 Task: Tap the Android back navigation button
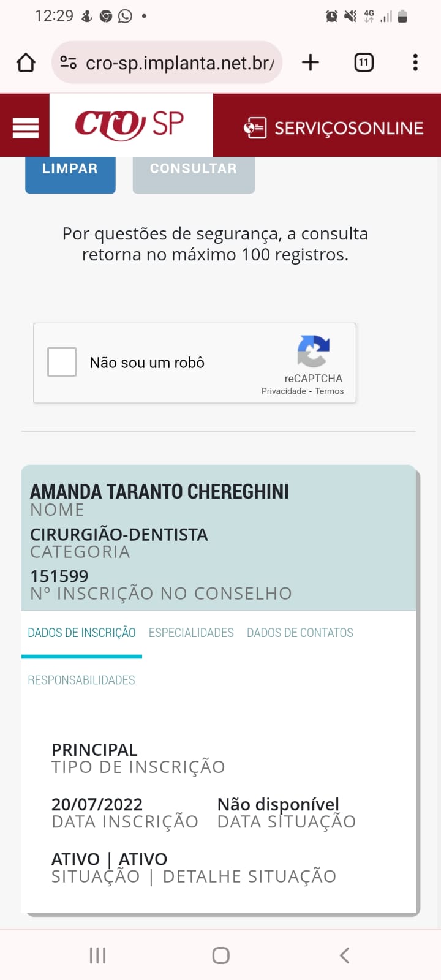[344, 955]
